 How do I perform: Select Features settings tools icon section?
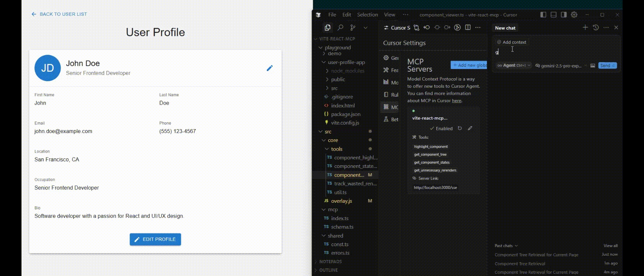(391, 70)
